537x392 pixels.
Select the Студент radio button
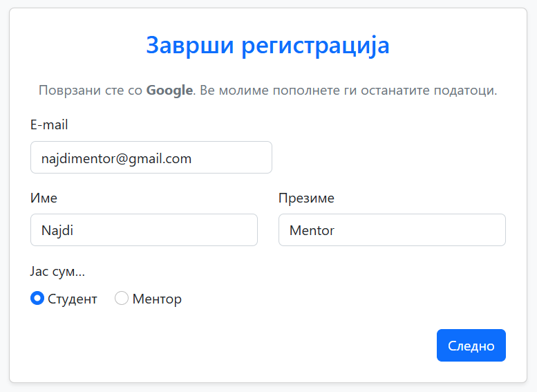(37, 299)
